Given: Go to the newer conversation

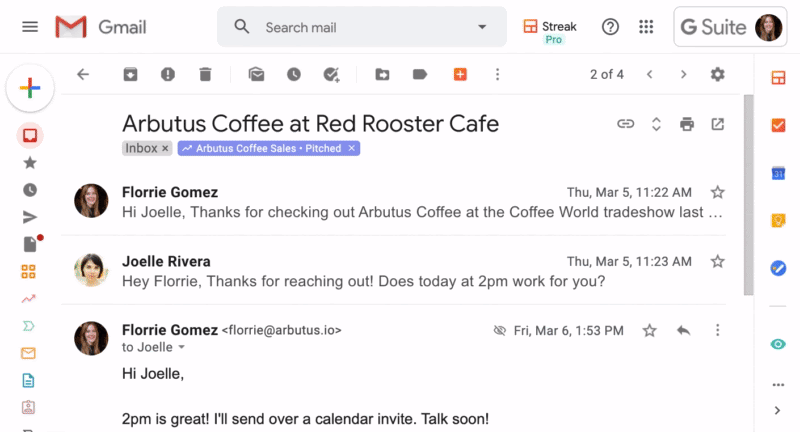Looking at the screenshot, I should 649,74.
